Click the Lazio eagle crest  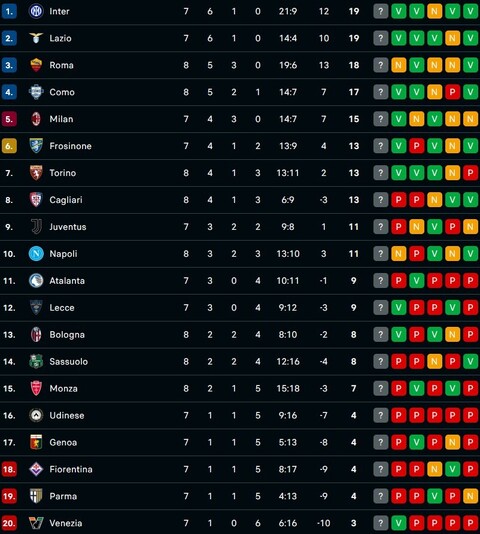click(x=36, y=38)
